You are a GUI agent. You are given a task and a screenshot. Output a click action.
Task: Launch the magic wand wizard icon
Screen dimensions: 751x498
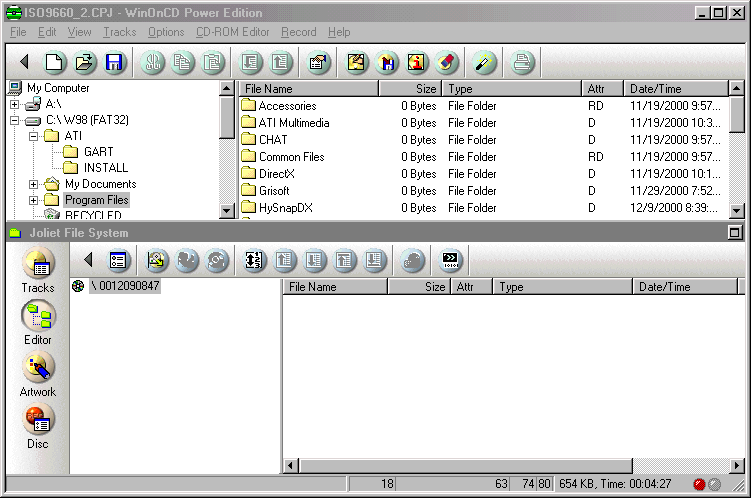point(484,62)
